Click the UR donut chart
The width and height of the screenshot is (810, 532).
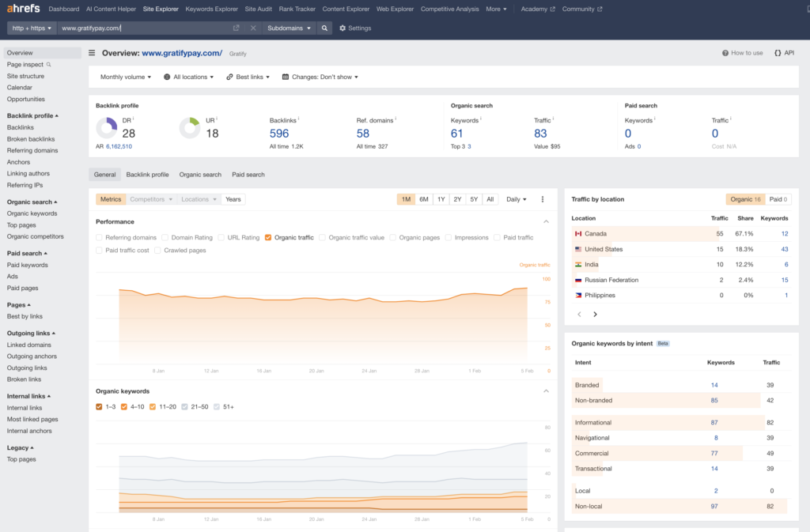pos(190,127)
